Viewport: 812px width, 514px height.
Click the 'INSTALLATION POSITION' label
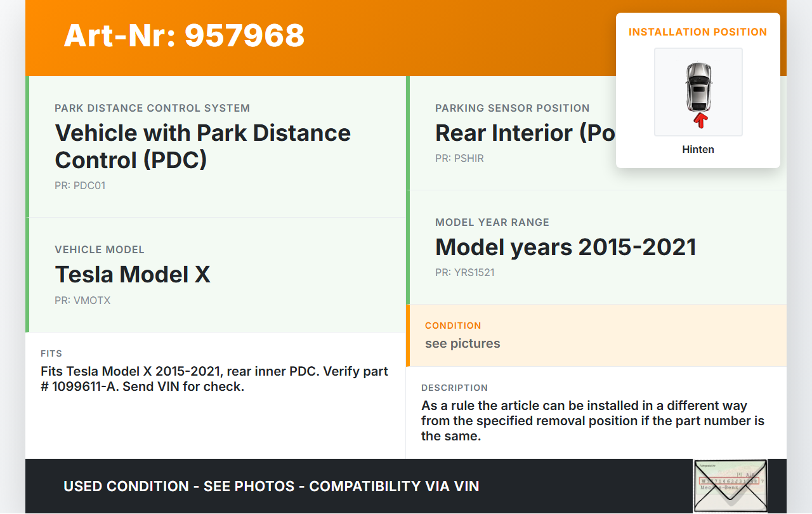[x=698, y=32]
